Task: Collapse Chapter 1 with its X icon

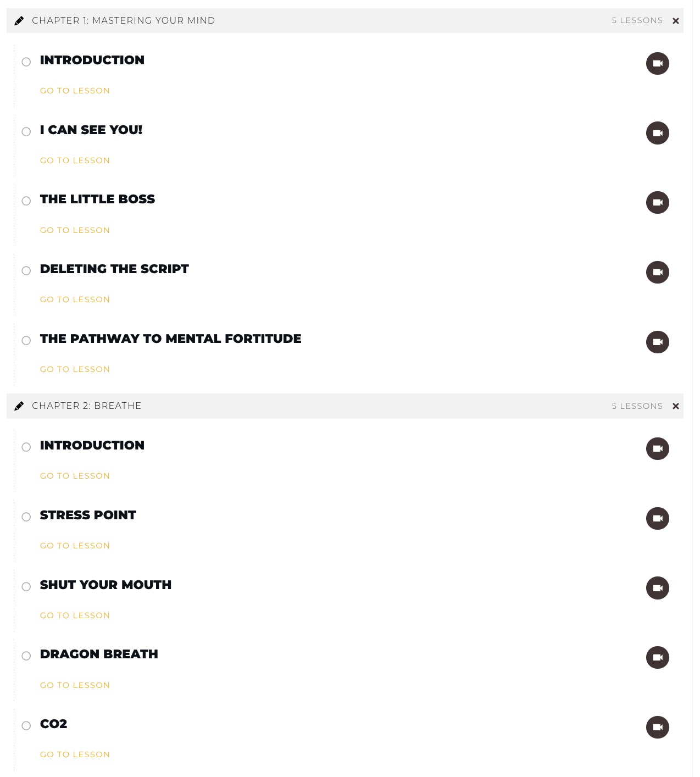Action: point(676,21)
